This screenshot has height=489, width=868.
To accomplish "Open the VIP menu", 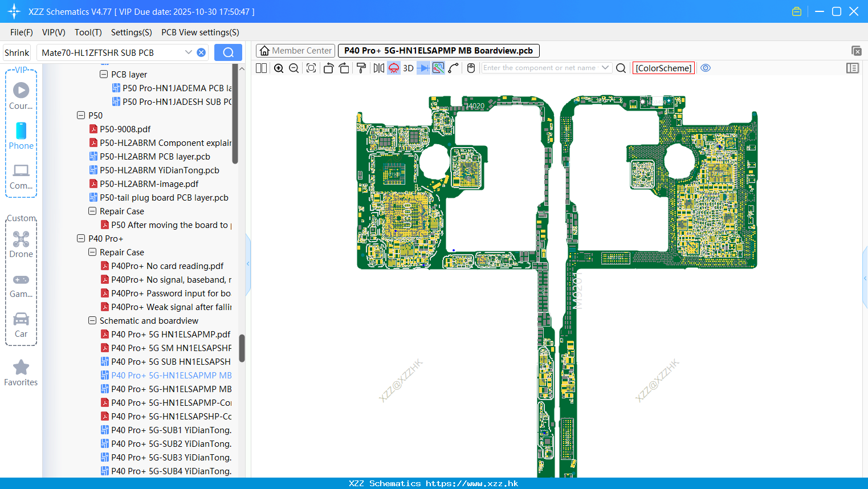I will (x=54, y=32).
